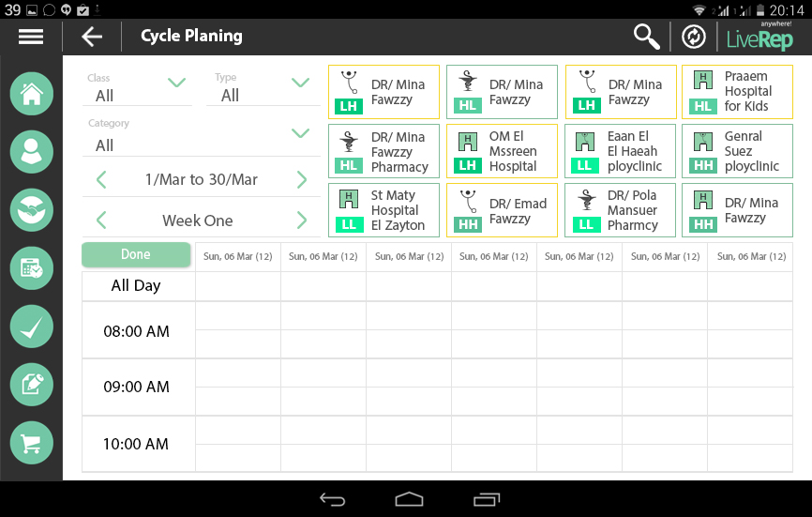Select DR/ Mina Fawzzy Pharmacy card
812x517 pixels.
[x=383, y=151]
